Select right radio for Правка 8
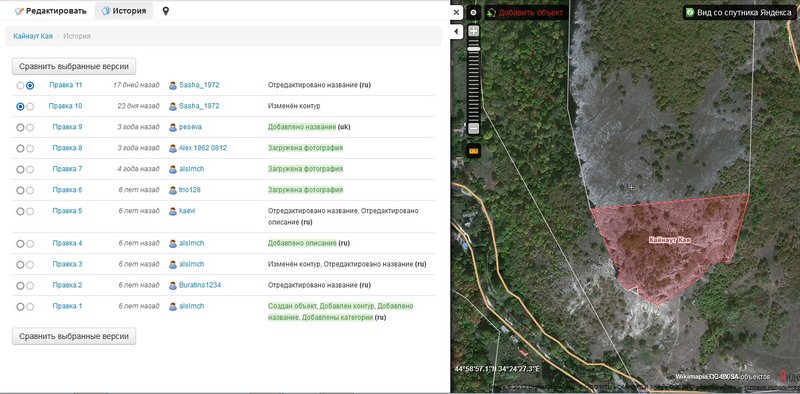800x394 pixels. 30,149
